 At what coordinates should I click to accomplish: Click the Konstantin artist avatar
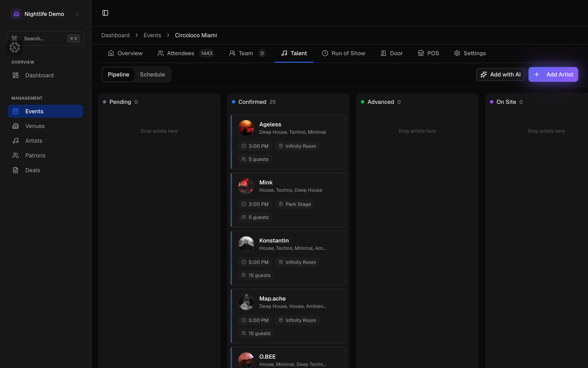pos(246,244)
